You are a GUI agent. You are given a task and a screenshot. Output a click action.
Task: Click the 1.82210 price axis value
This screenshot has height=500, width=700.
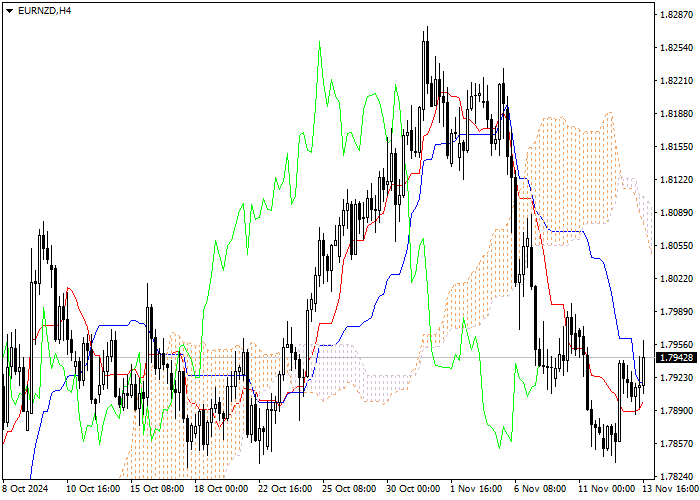coord(676,81)
